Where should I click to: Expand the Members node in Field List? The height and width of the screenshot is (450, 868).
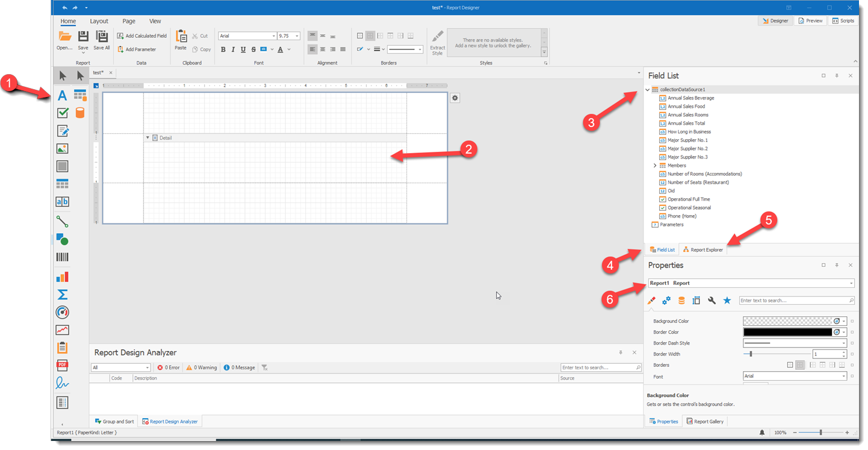[x=655, y=166]
